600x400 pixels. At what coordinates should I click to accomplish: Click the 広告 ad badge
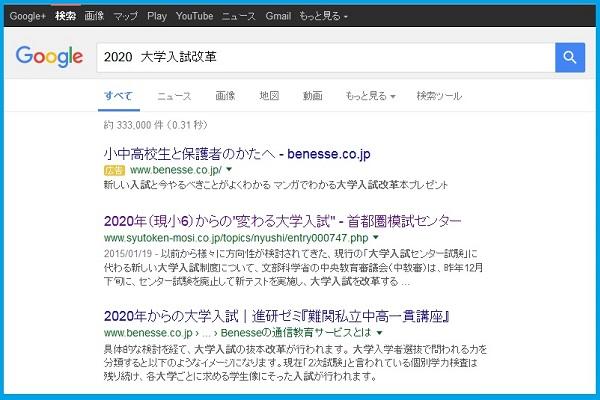point(114,170)
